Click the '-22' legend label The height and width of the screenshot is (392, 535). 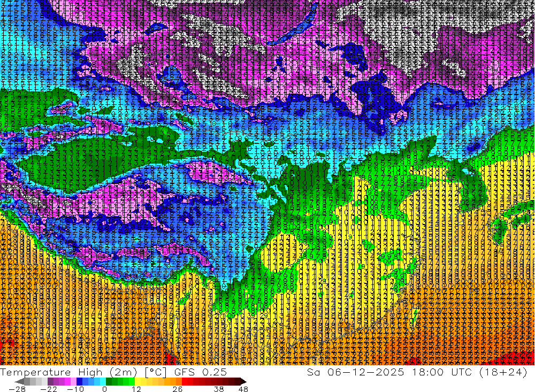pyautogui.click(x=49, y=389)
